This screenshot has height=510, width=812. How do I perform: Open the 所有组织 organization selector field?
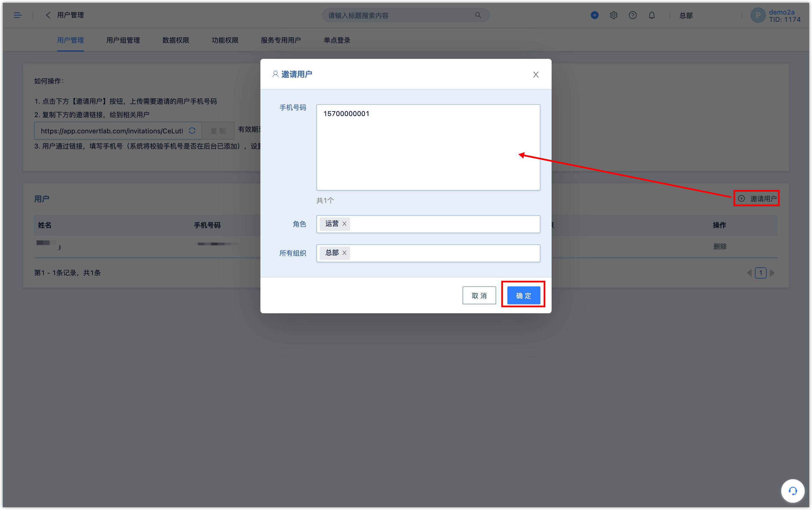[428, 253]
